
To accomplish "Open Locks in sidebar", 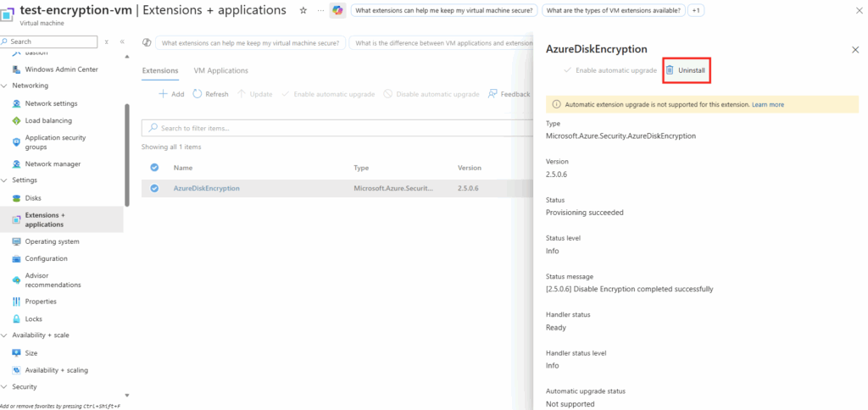I will 35,319.
